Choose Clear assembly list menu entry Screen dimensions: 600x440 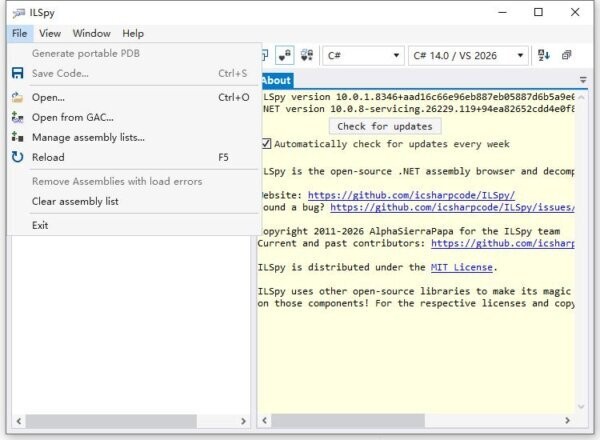point(133,201)
